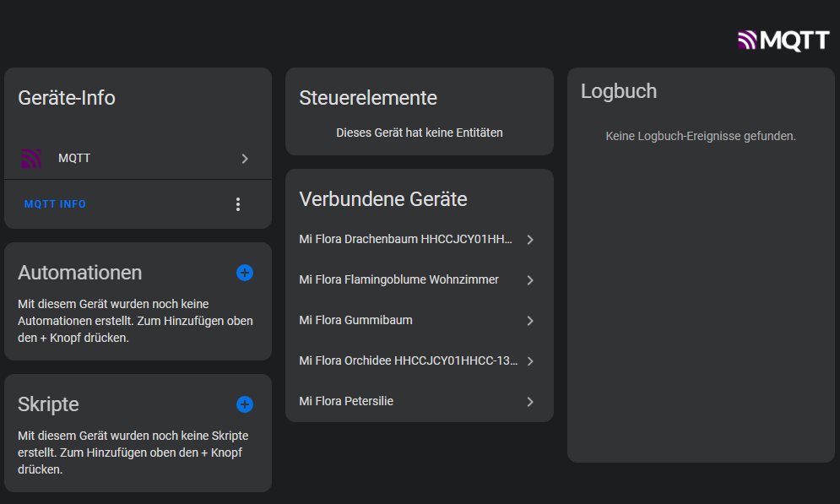Click the MQTT label in Geräte-Info

[x=74, y=159]
